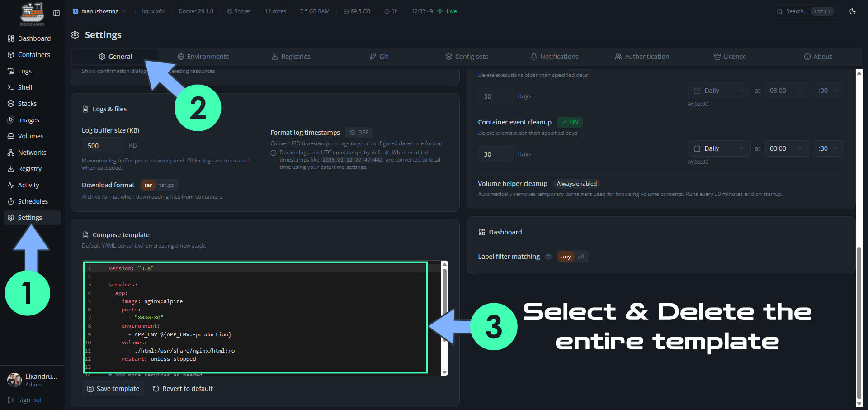Click Sign out link text
This screenshot has height=410, width=868.
click(30, 400)
